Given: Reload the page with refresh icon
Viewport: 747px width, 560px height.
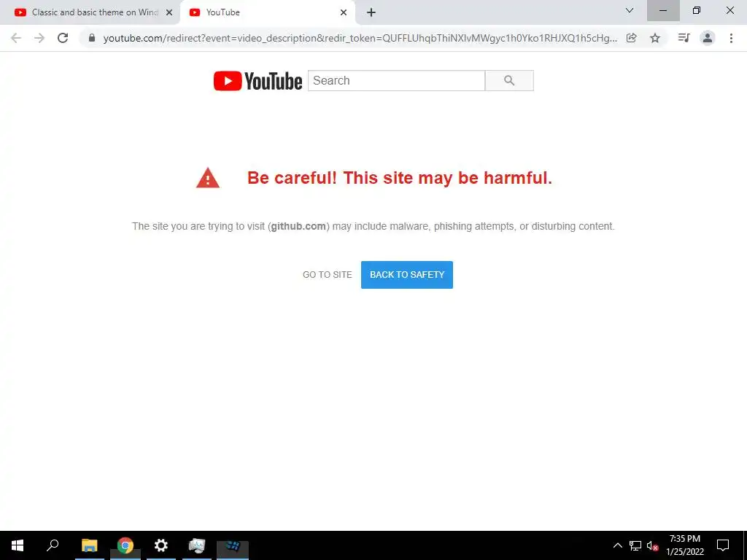Looking at the screenshot, I should click(x=63, y=38).
